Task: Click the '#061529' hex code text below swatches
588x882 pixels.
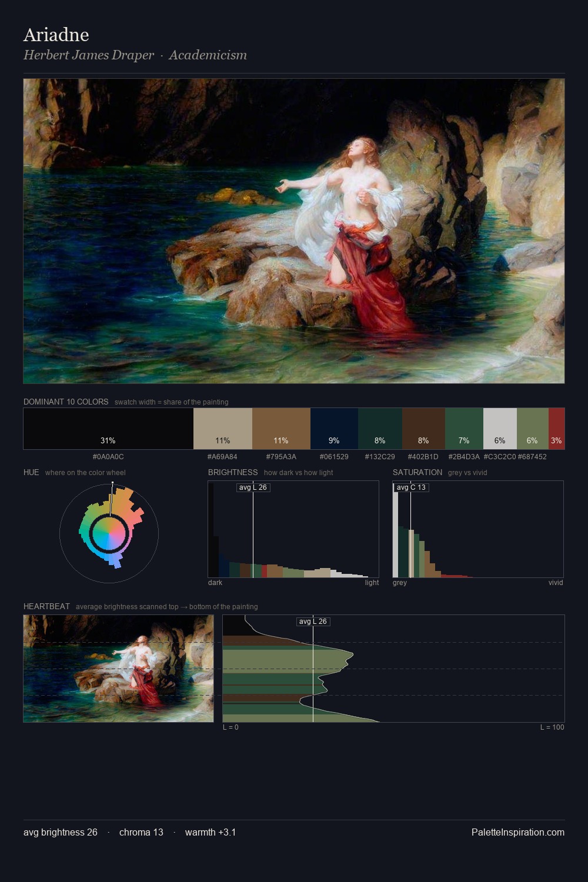Action: pos(334,457)
